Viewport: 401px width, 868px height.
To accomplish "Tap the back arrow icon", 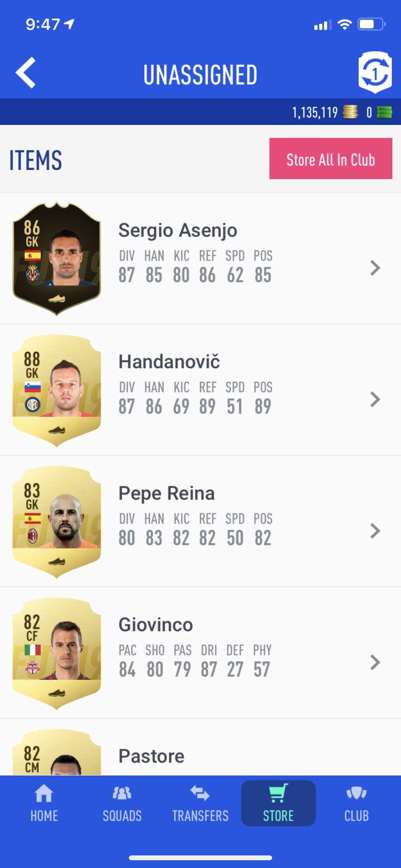I will [26, 73].
